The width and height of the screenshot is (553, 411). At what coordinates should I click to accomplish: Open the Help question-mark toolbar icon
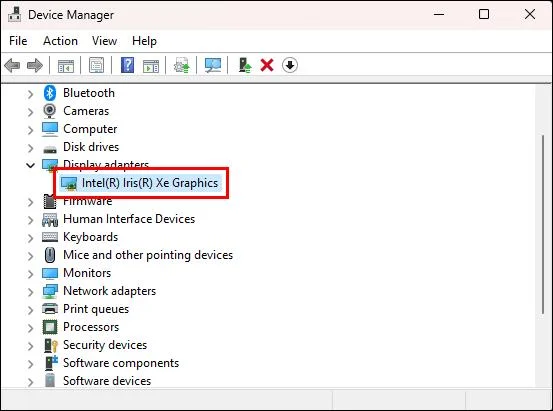[x=127, y=65]
